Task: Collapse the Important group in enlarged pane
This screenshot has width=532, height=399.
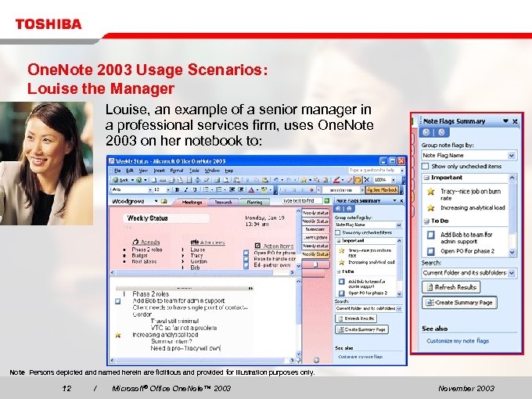Action: click(426, 178)
